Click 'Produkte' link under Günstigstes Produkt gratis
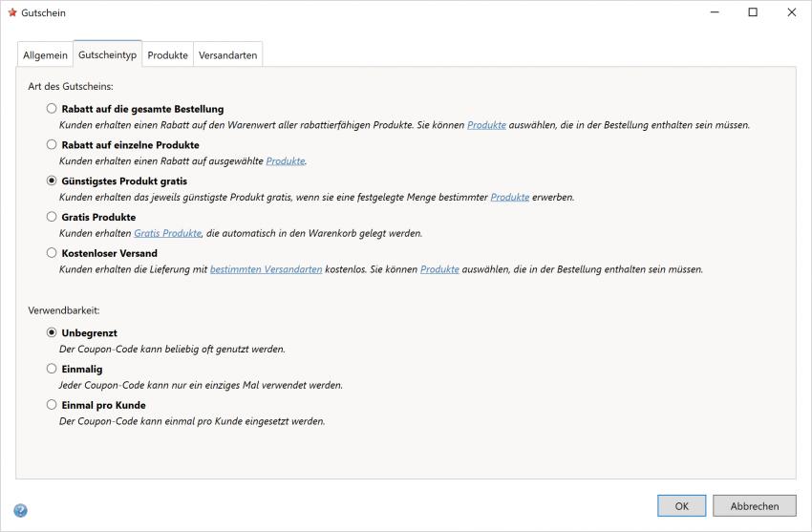 tap(510, 197)
